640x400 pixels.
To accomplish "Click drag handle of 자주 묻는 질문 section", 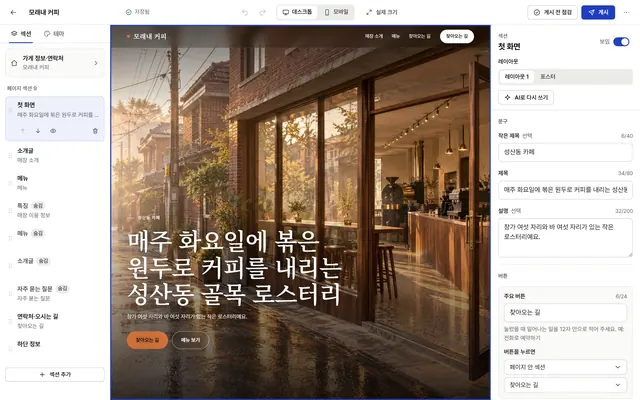I will point(10,293).
